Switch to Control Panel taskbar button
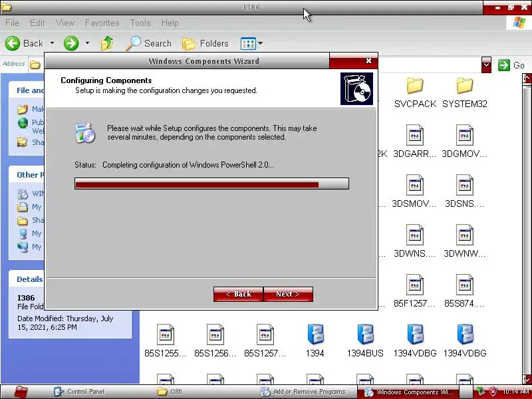The height and width of the screenshot is (399, 532). click(79, 392)
